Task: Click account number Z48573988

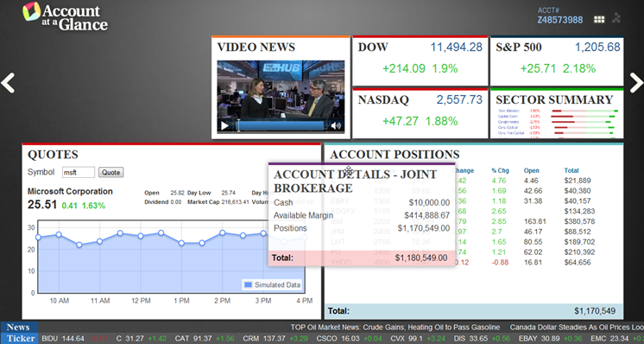Action: [x=559, y=20]
